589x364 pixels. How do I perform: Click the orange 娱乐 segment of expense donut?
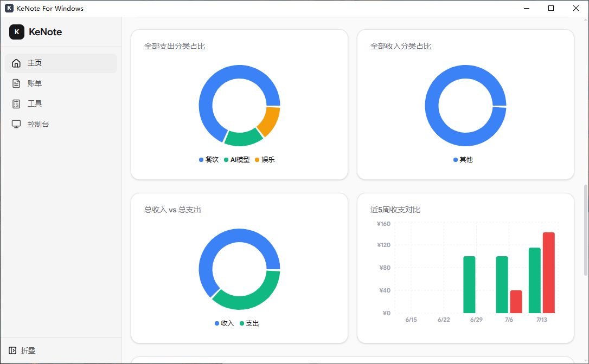tap(271, 121)
